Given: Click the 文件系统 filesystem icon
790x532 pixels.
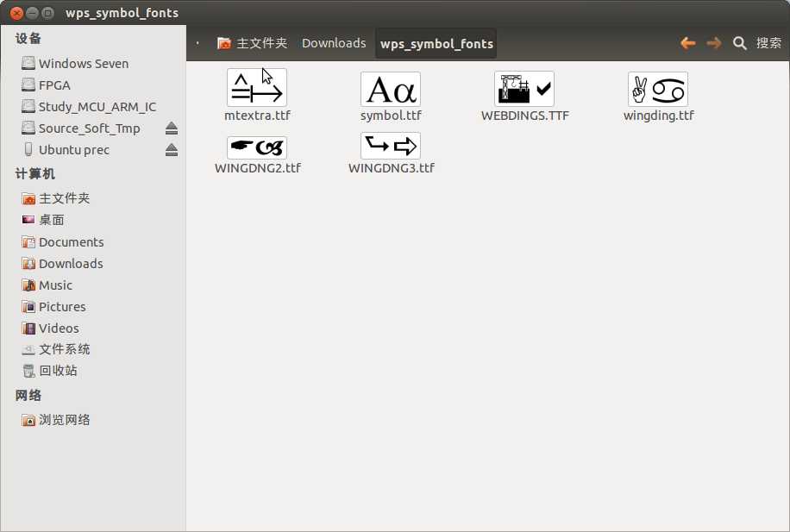Looking at the screenshot, I should click(28, 349).
